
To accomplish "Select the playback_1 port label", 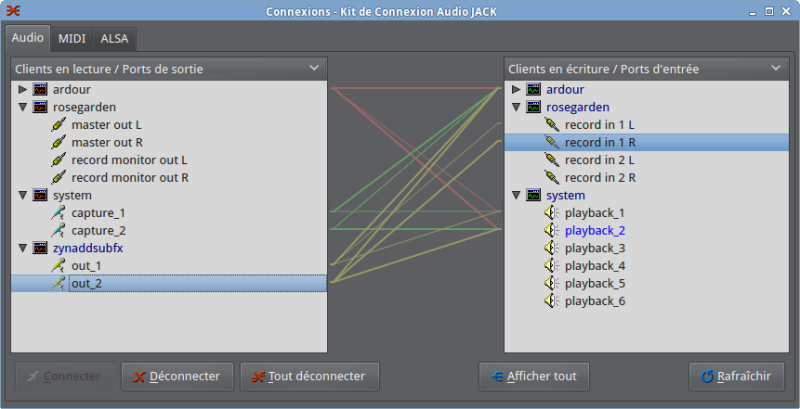I will [594, 213].
